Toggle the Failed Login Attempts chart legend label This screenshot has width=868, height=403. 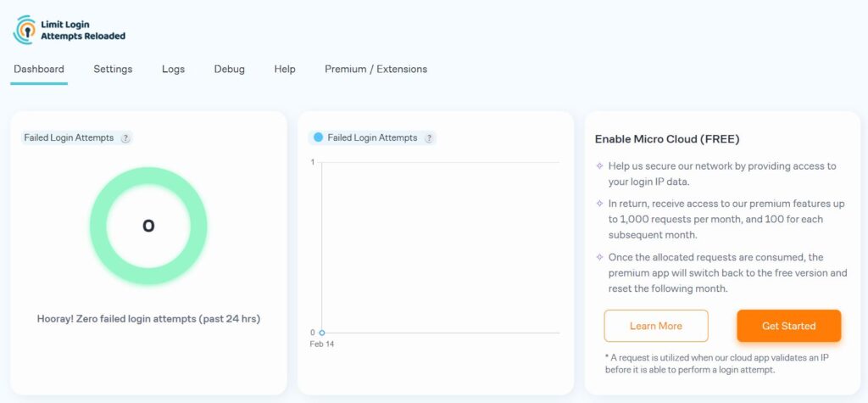click(372, 137)
